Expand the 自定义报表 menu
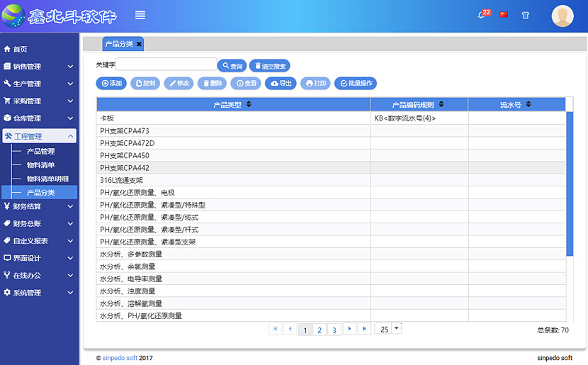This screenshot has width=588, height=365. 40,241
